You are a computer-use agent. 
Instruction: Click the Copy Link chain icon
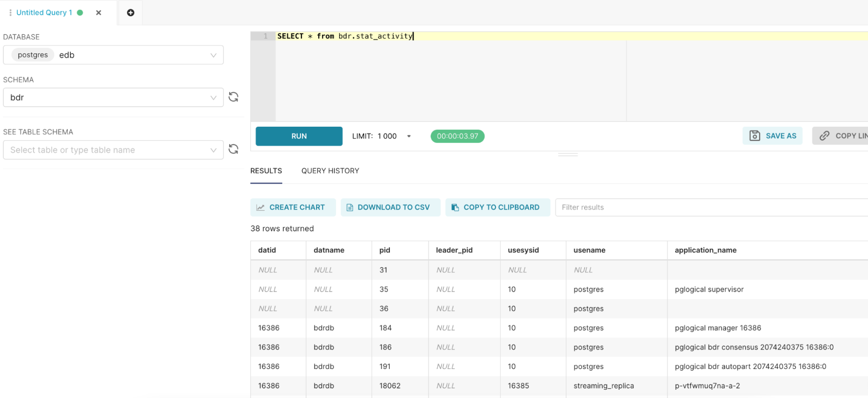click(x=824, y=136)
